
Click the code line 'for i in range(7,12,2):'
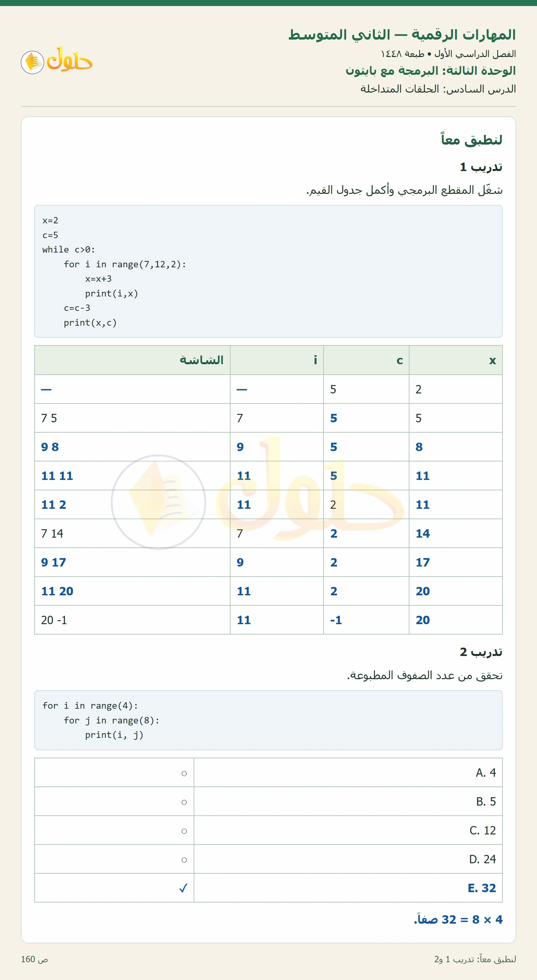(125, 264)
